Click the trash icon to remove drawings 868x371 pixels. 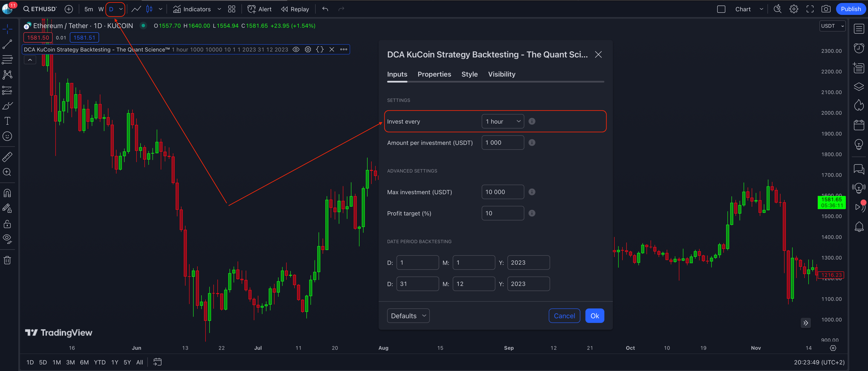(7, 260)
